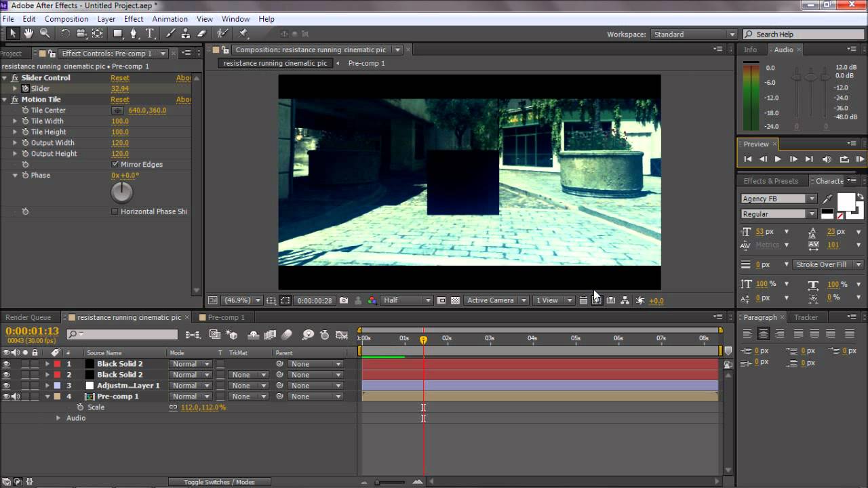Image resolution: width=868 pixels, height=488 pixels.
Task: Toggle Slider Control effect fx switch
Action: (15, 78)
